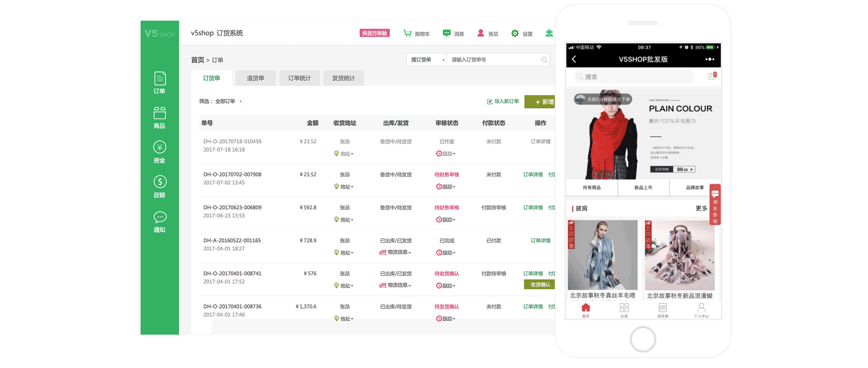Open 订单详情 for order DH-O-20170702-007908
Viewport: 868px width, 368px height.
pyautogui.click(x=533, y=175)
